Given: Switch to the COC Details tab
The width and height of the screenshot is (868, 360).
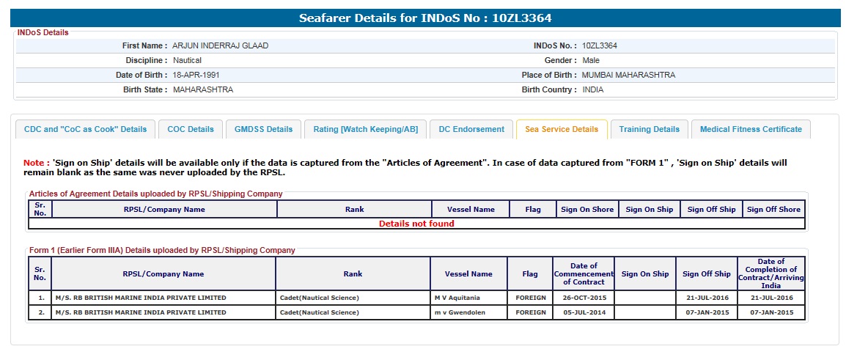Looking at the screenshot, I should 191,129.
